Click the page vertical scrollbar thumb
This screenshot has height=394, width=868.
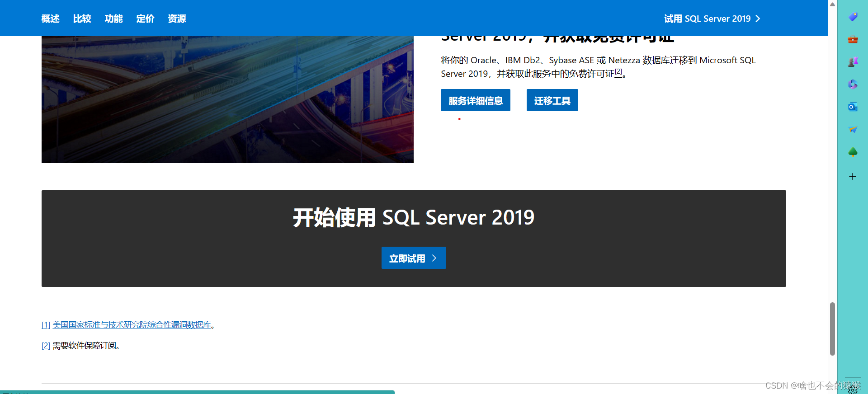point(832,329)
